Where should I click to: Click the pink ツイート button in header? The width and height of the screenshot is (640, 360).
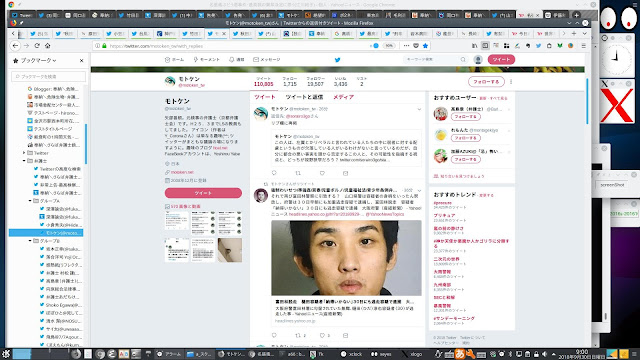(x=501, y=60)
